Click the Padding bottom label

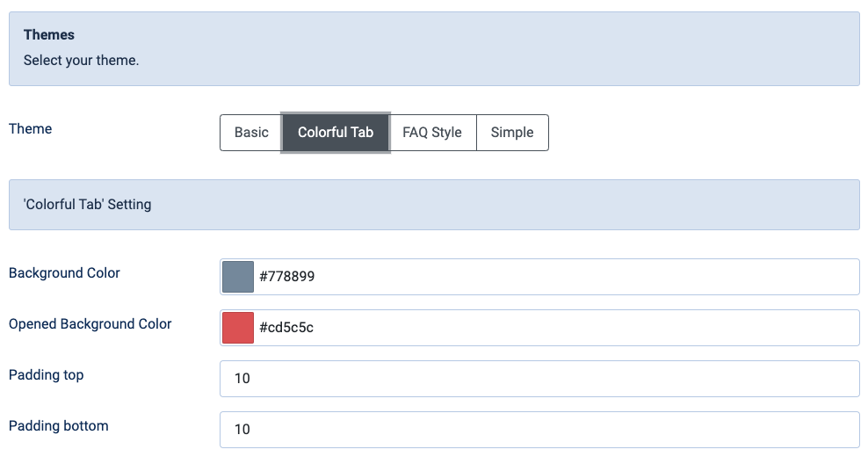pyautogui.click(x=59, y=426)
